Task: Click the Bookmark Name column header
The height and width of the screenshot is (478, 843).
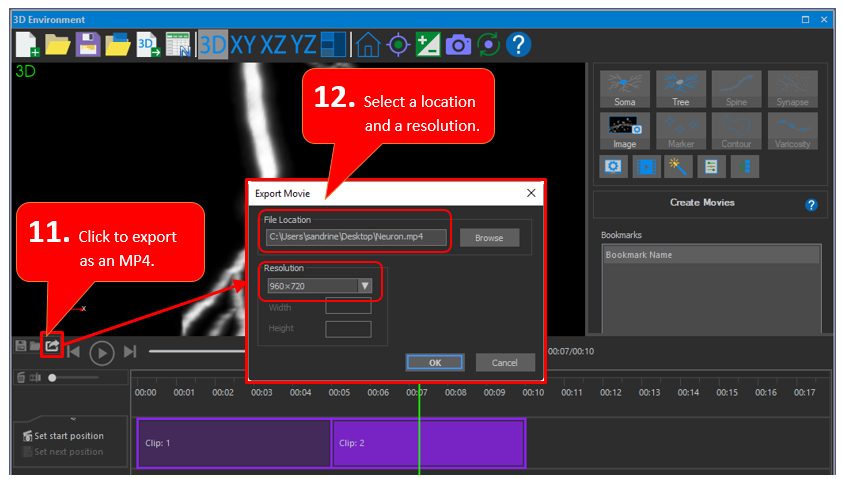Action: [x=711, y=255]
